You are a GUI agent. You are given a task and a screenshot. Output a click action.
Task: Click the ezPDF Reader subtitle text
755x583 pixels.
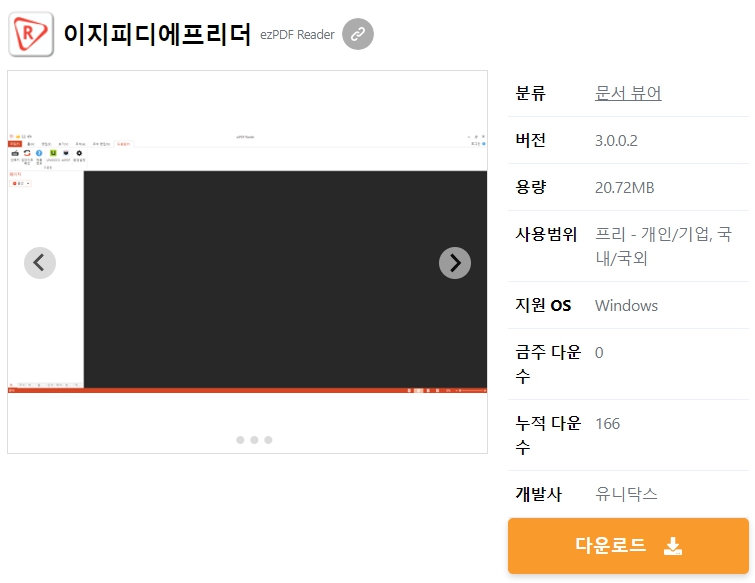[297, 35]
